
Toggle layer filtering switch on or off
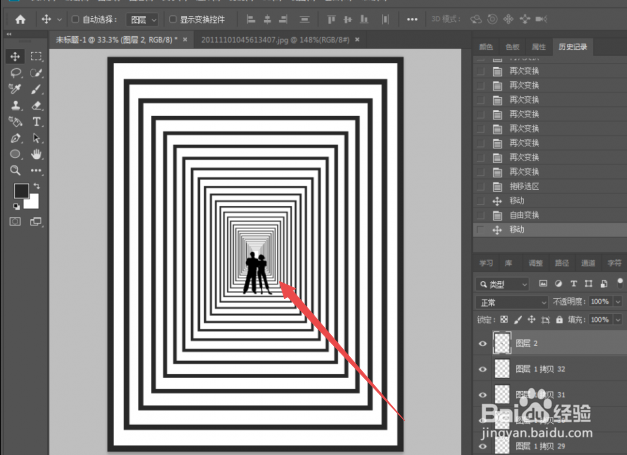(620, 283)
